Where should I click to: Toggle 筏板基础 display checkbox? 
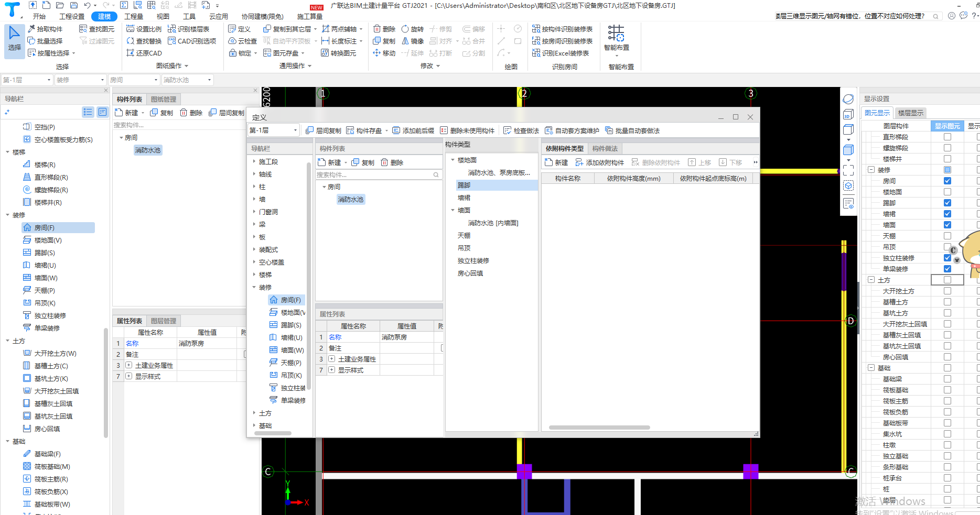tap(947, 390)
